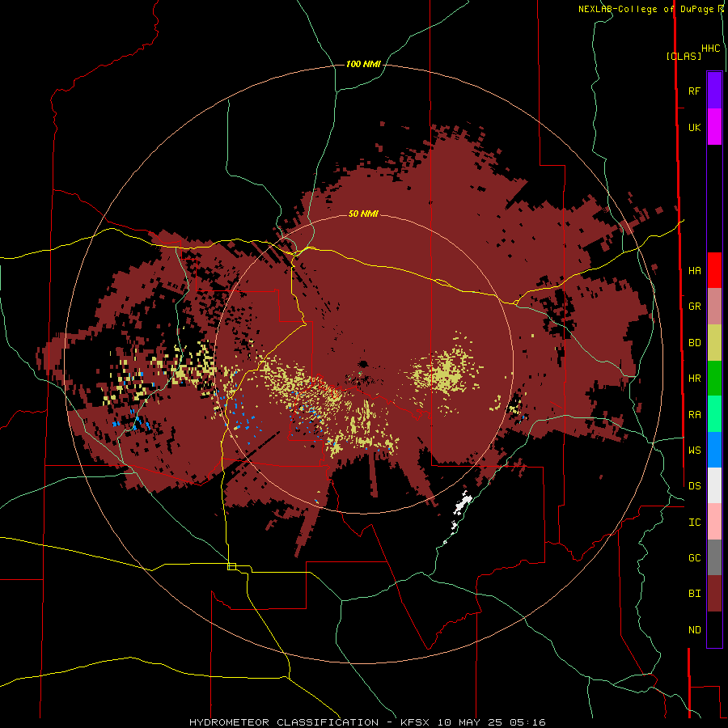Click the WS legend label

694,450
